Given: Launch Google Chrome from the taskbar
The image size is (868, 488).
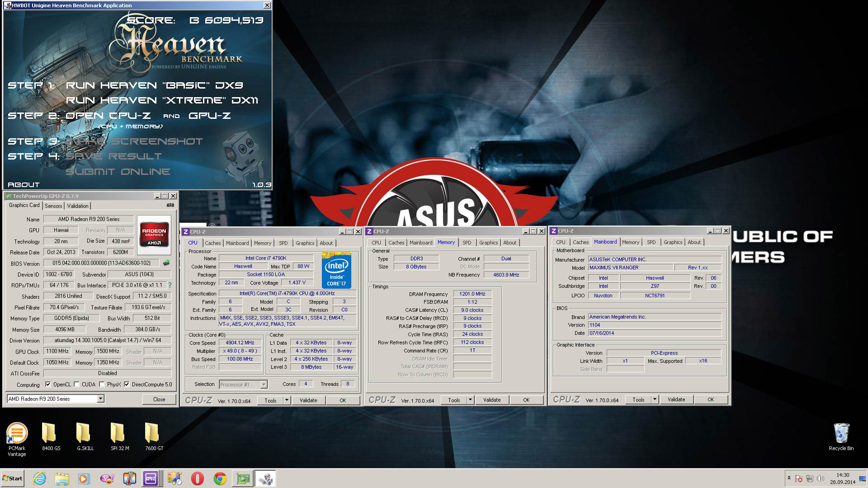Looking at the screenshot, I should click(x=220, y=479).
